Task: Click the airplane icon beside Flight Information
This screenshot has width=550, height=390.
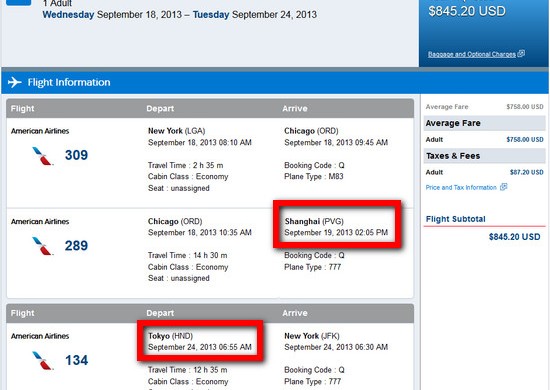Action: [x=15, y=82]
